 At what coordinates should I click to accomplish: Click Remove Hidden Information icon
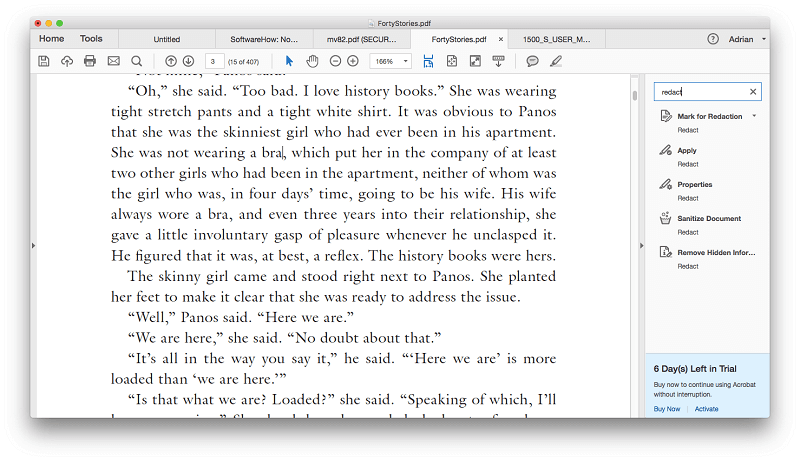coord(665,252)
